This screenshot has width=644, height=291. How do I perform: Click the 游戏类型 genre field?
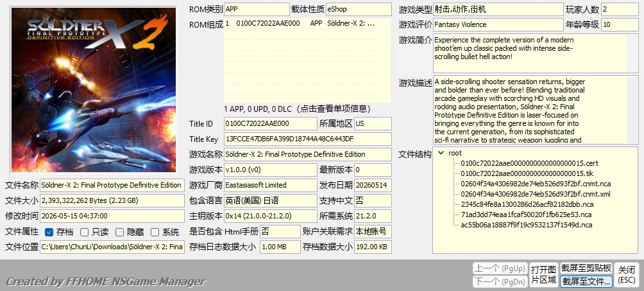click(x=498, y=9)
